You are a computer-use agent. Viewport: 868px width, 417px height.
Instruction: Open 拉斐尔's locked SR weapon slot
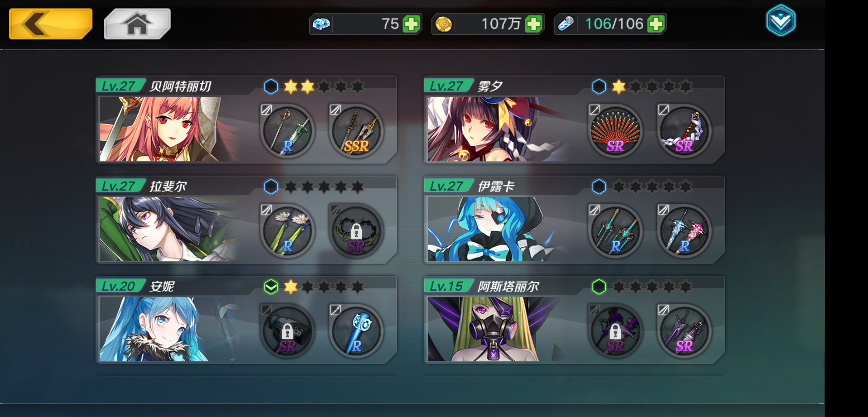click(356, 231)
